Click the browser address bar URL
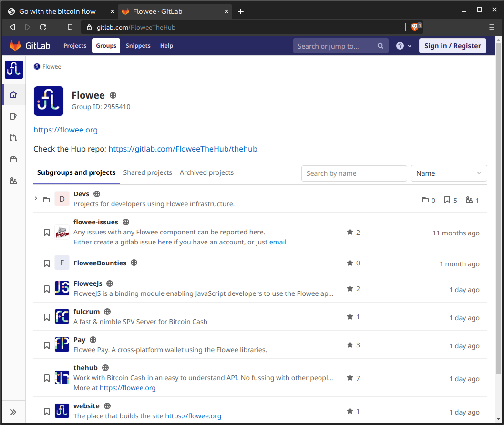This screenshot has height=425, width=504. (x=136, y=27)
